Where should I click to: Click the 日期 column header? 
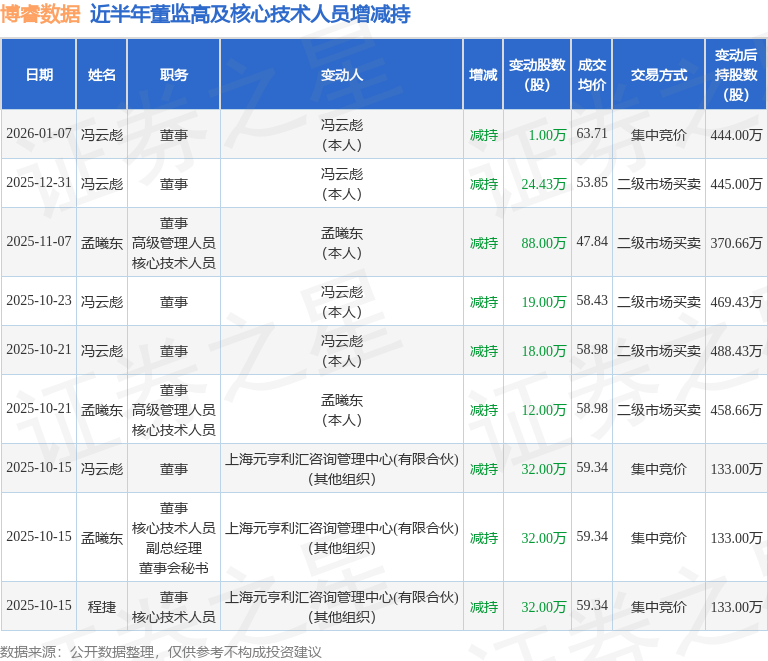[39, 75]
